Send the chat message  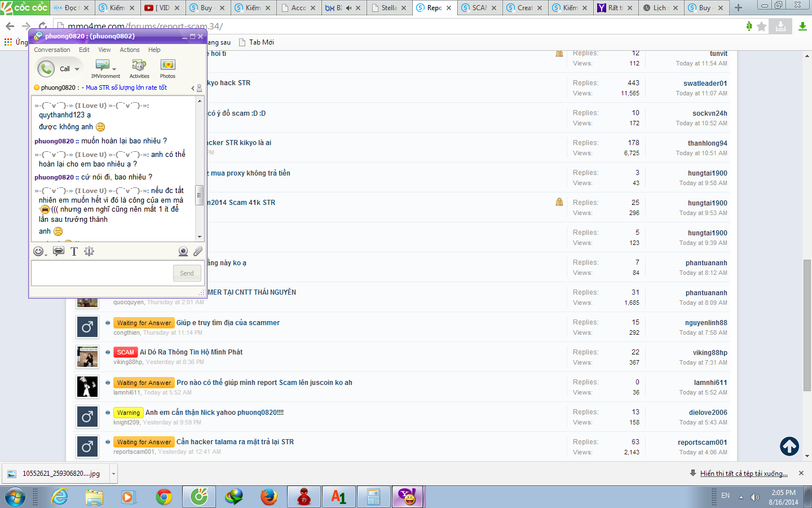(x=187, y=273)
